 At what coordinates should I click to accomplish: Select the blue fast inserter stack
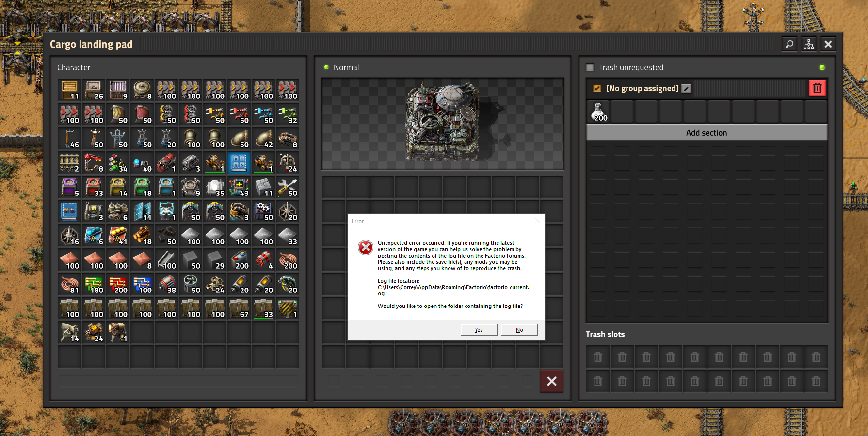[x=263, y=114]
